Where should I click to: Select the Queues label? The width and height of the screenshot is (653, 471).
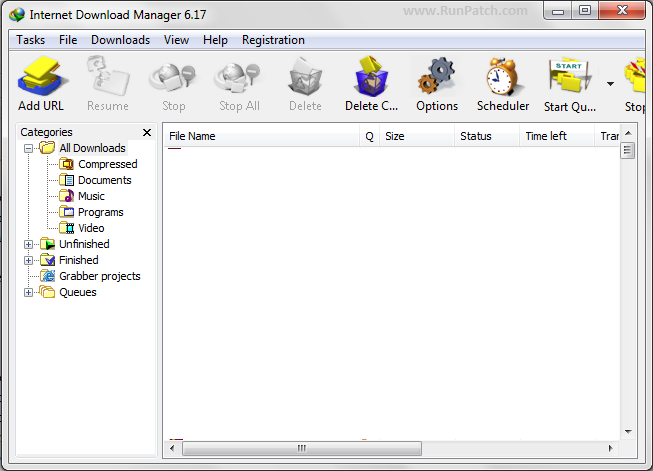tap(78, 292)
